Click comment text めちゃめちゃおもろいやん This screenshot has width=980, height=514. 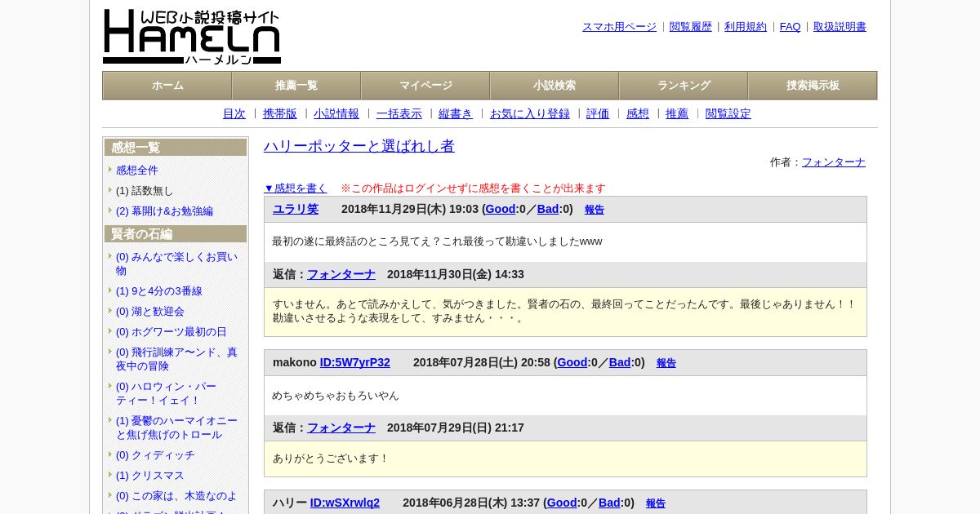(x=336, y=396)
